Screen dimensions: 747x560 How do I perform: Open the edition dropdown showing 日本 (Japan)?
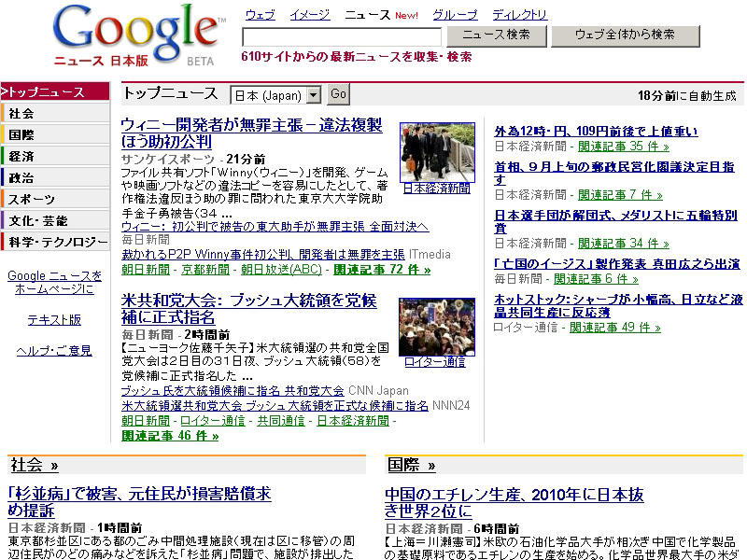click(x=275, y=95)
